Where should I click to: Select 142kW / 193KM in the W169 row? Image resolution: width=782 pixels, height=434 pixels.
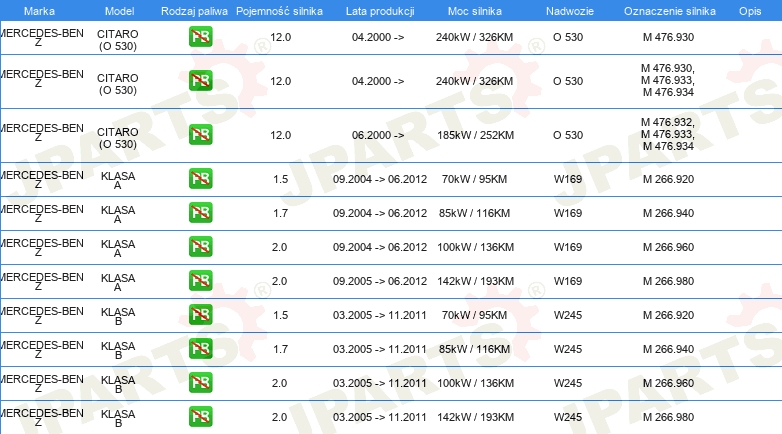pos(475,281)
